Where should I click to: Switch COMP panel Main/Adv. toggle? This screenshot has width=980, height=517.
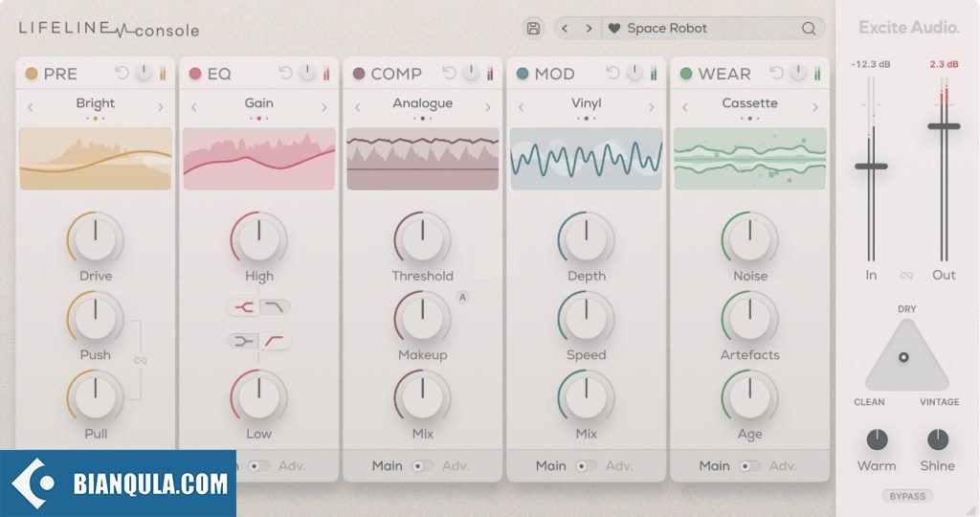pyautogui.click(x=422, y=465)
